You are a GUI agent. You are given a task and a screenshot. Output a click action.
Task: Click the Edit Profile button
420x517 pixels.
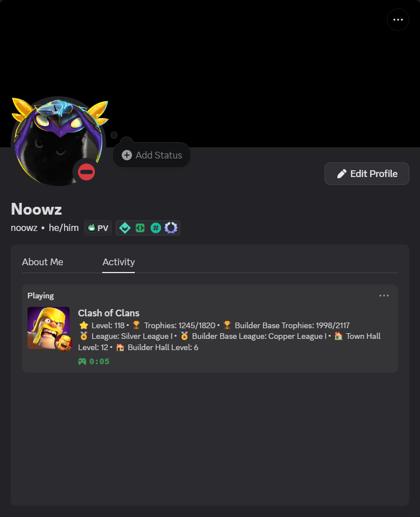coord(367,174)
